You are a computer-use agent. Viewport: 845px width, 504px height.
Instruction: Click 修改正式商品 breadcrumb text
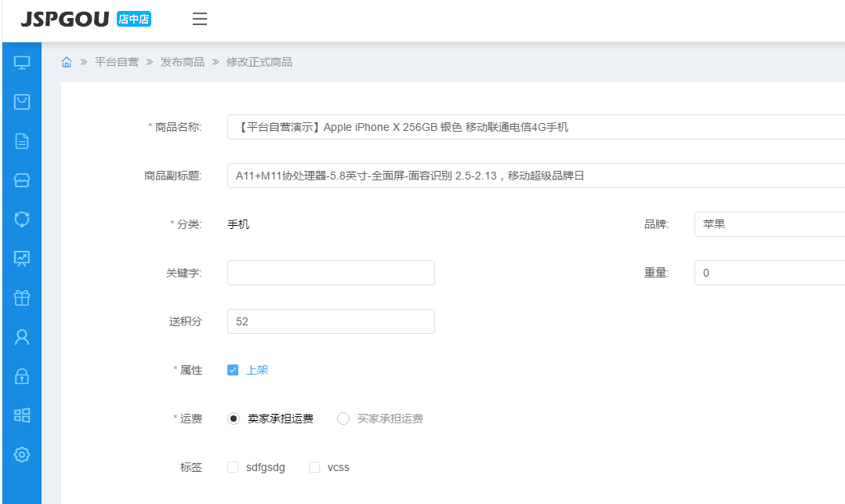click(x=259, y=62)
